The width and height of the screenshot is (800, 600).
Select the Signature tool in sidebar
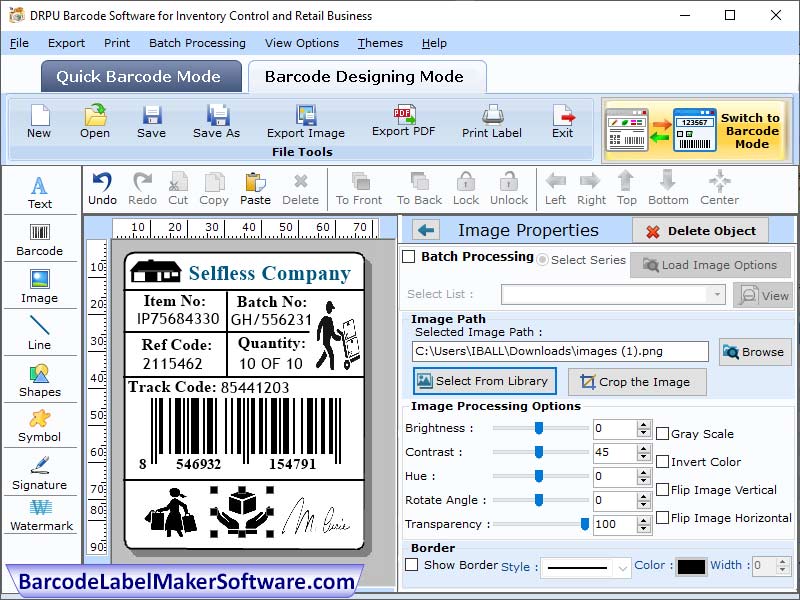click(x=40, y=473)
